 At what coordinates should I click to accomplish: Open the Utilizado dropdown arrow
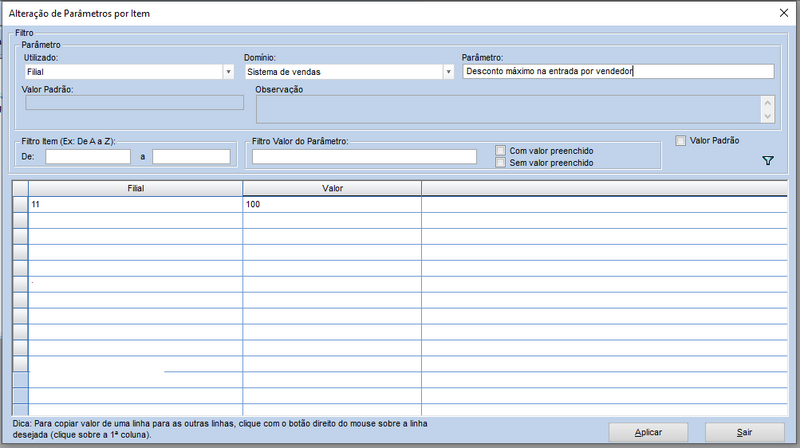point(229,72)
